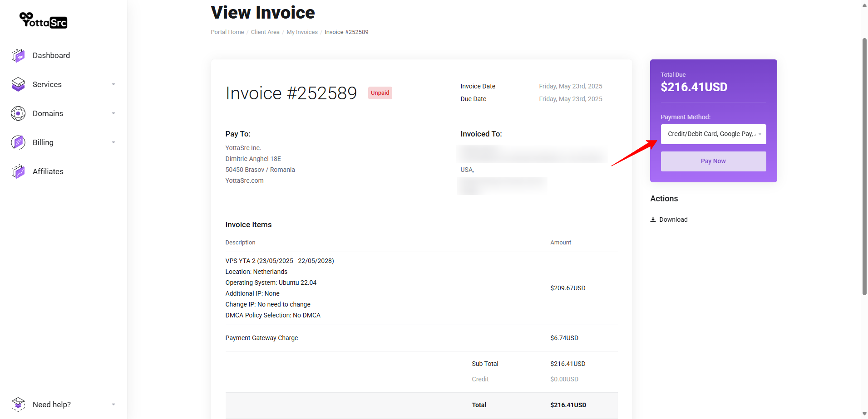868x419 pixels.
Task: Click the YottaSrc.com text under Pay To
Action: pos(244,180)
